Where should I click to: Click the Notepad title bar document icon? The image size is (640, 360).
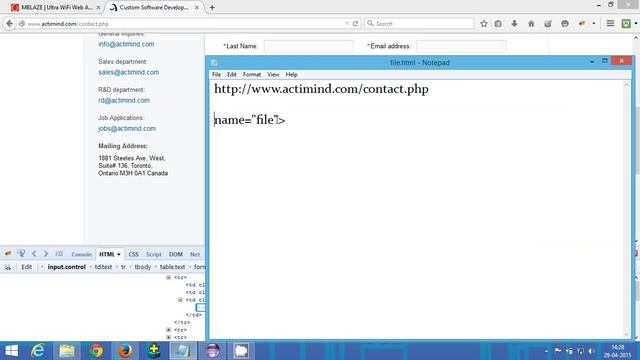(214, 62)
